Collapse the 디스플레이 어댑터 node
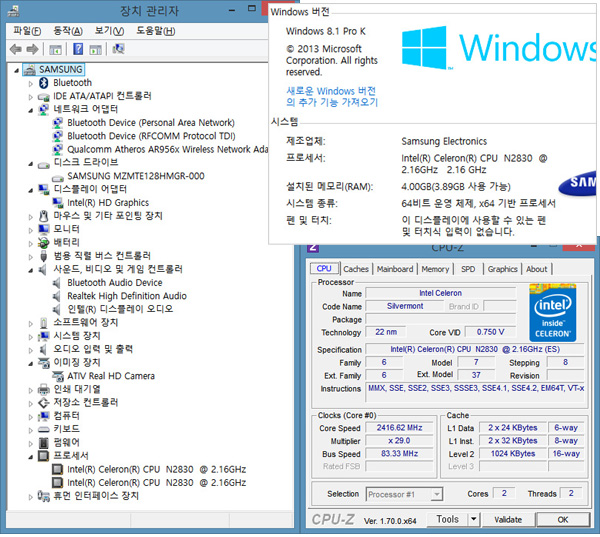This screenshot has height=537, width=600. (x=31, y=190)
